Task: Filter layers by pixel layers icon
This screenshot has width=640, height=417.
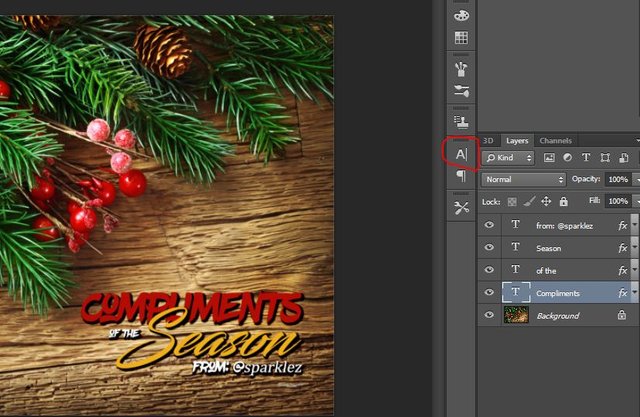Action: 549,157
